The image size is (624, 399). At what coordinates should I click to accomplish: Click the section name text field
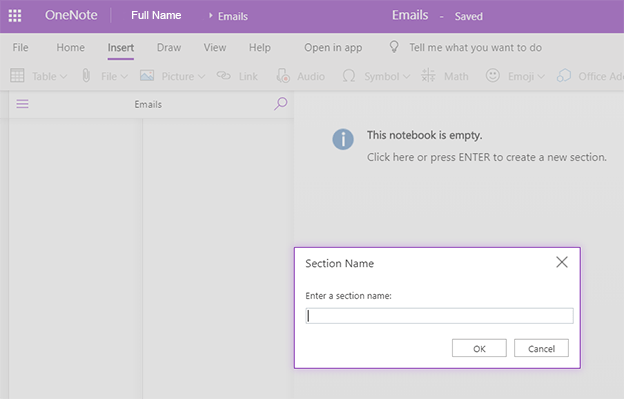[x=439, y=316]
